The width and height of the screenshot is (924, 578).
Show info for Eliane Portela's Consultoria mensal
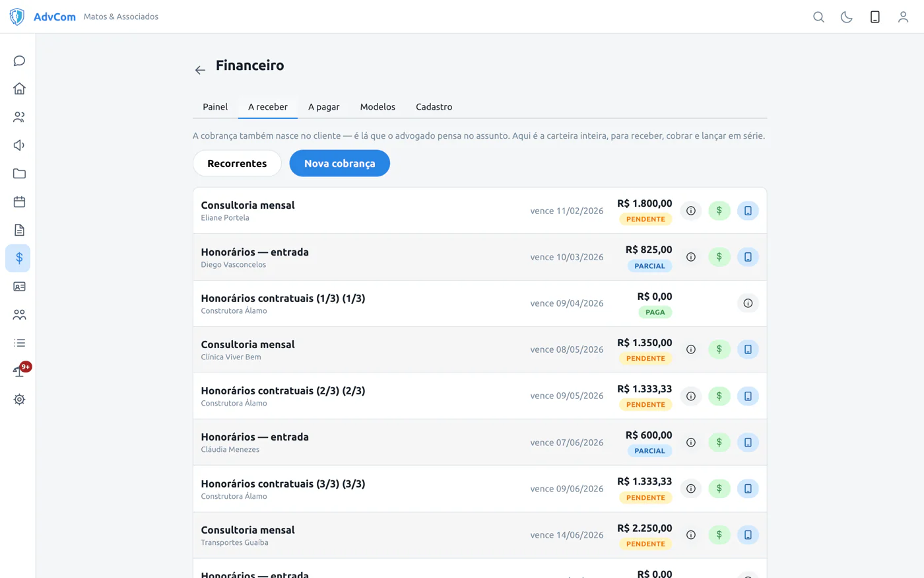690,211
